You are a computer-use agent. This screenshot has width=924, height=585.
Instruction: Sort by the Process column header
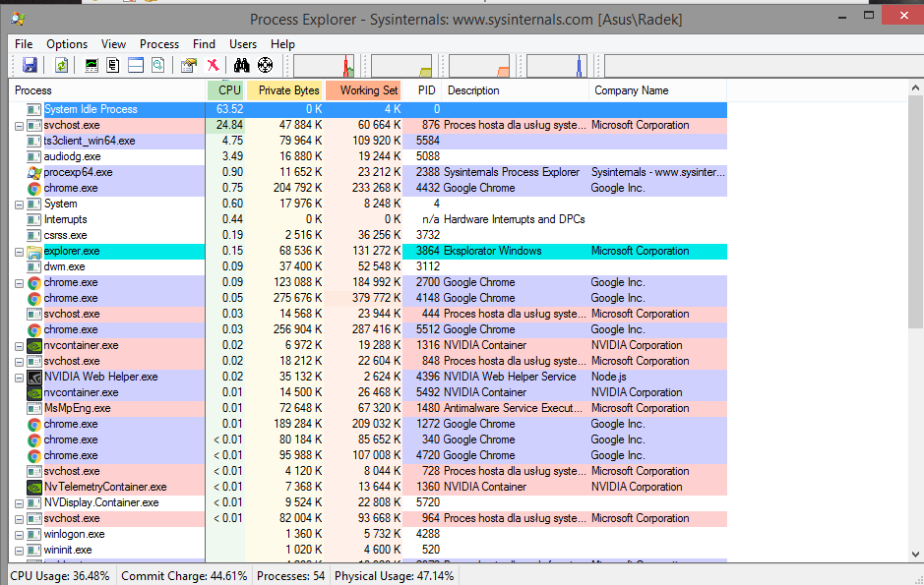coord(108,90)
